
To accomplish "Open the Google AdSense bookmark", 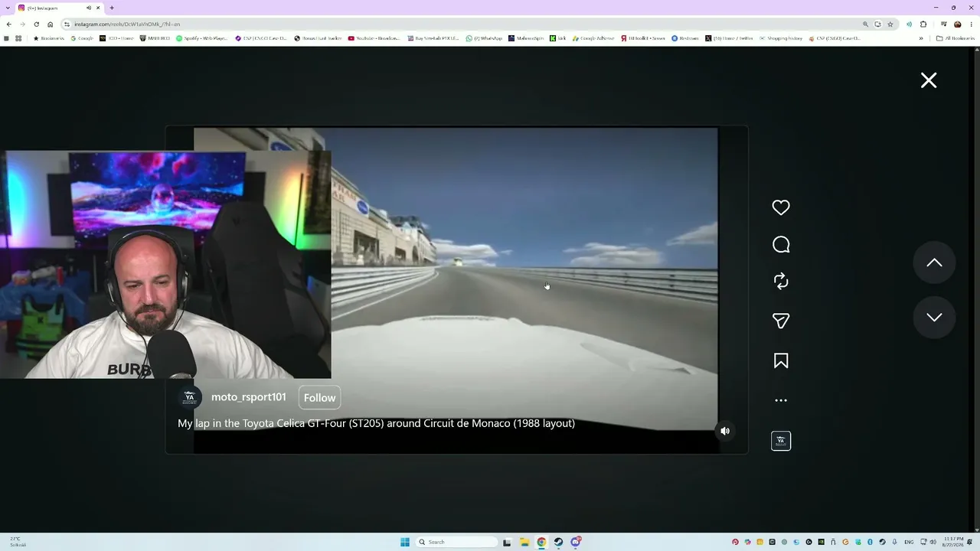I will pyautogui.click(x=593, y=38).
